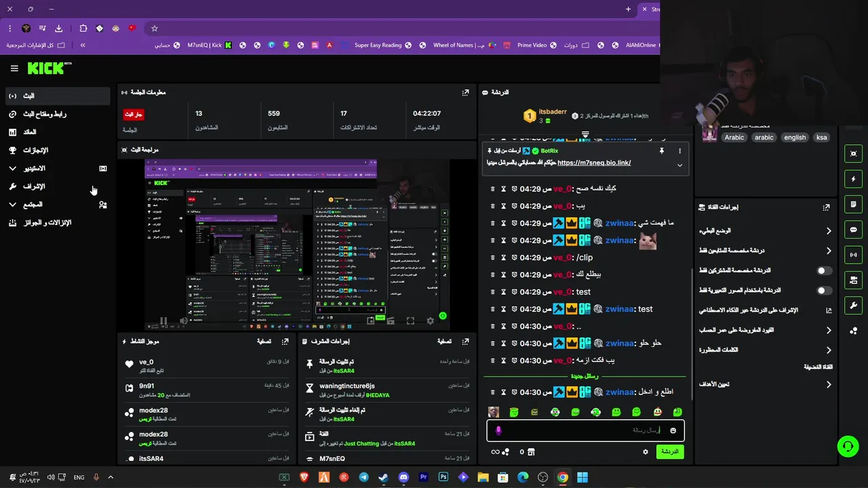The width and height of the screenshot is (868, 488).
Task: Click the shield icon on zwinaa's 'test' message
Action: [514, 309]
